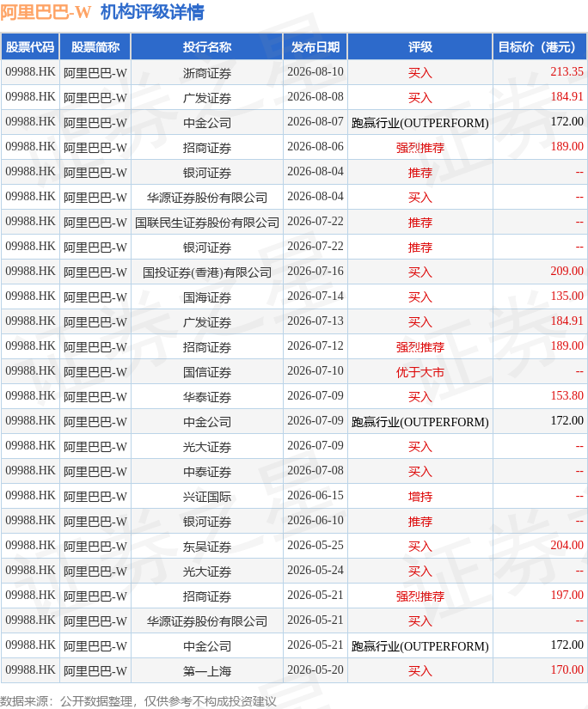Click the 阿里巴巴-W title text

[x=46, y=12]
